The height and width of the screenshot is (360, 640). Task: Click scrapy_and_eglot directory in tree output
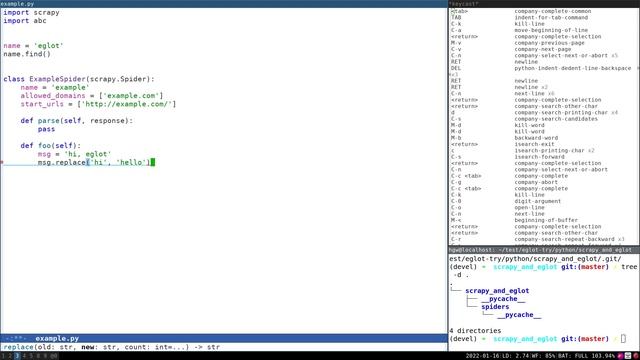pos(497,291)
